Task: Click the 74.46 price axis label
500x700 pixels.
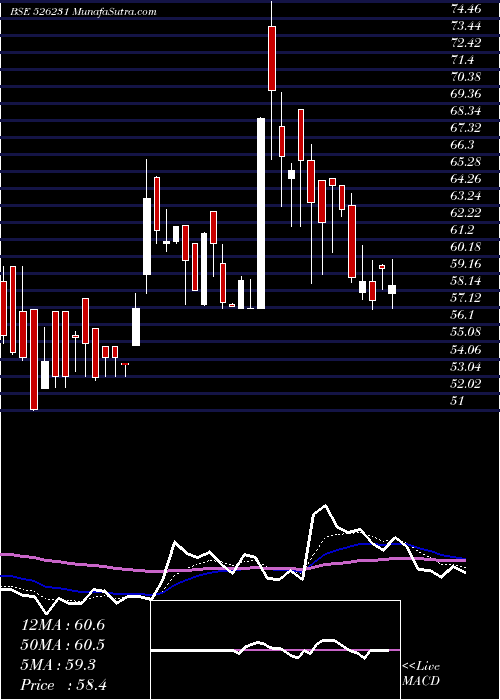Action: point(467,8)
